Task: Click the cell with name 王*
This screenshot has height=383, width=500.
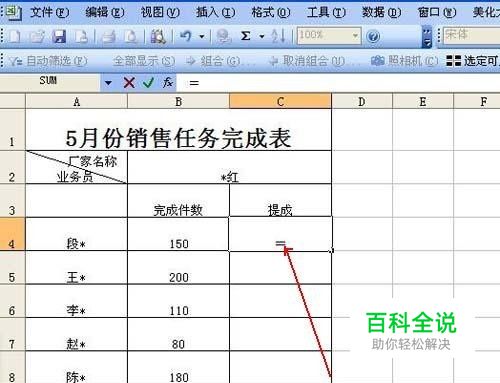Action: [x=76, y=267]
